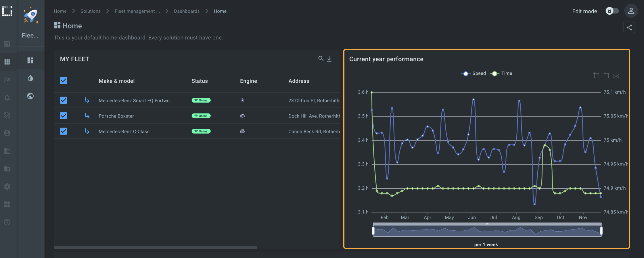Screen dimensions: 644x258
Task: Open the widgets icon in main sidebar
Action: click(x=7, y=204)
